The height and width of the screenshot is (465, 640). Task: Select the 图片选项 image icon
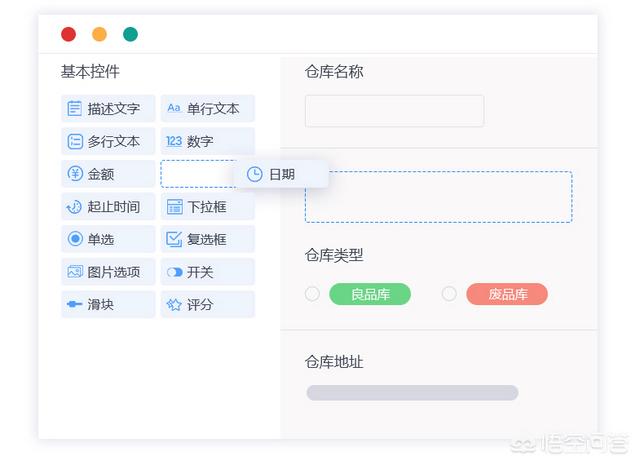[75, 272]
